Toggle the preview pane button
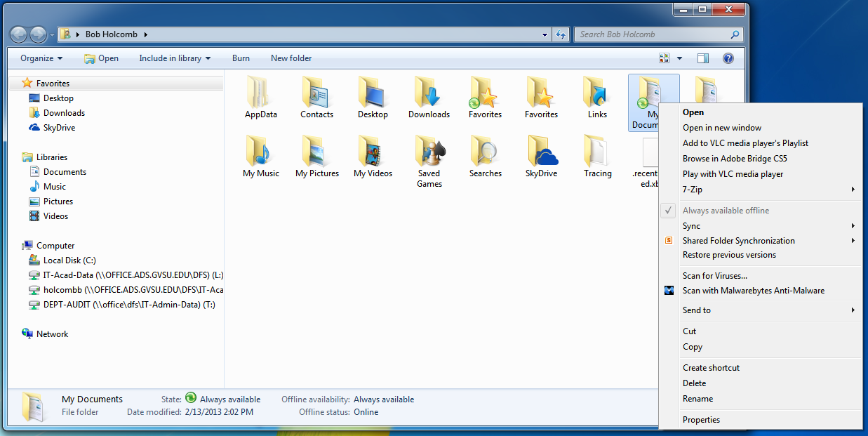Image resolution: width=868 pixels, height=436 pixels. pos(703,58)
